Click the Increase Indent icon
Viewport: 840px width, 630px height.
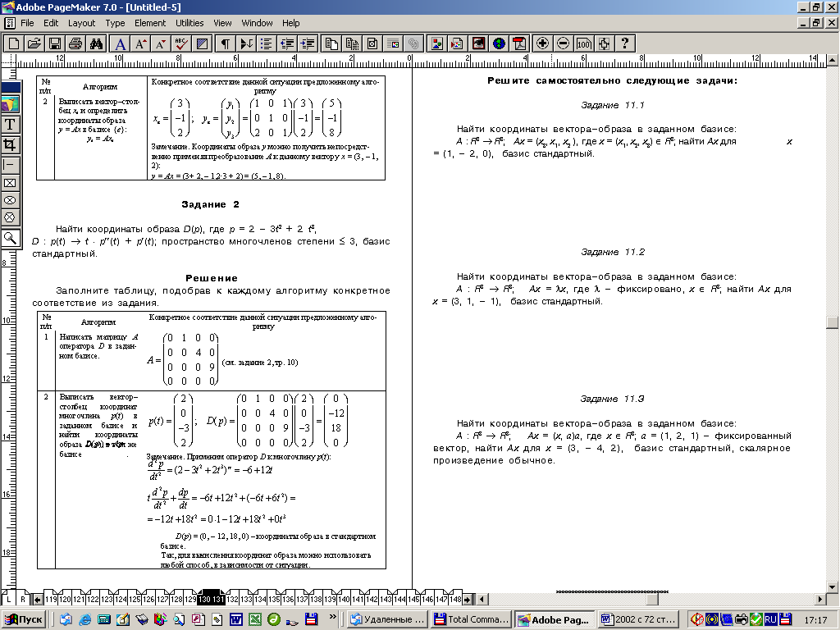tap(307, 43)
